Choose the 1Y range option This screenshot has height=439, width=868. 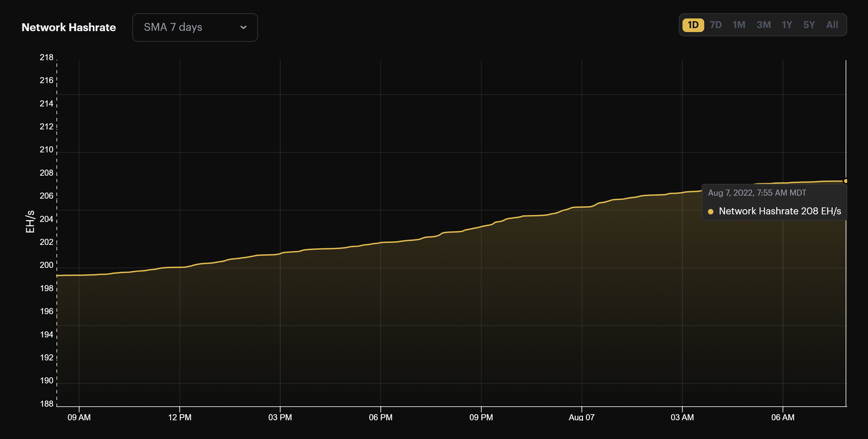(786, 25)
